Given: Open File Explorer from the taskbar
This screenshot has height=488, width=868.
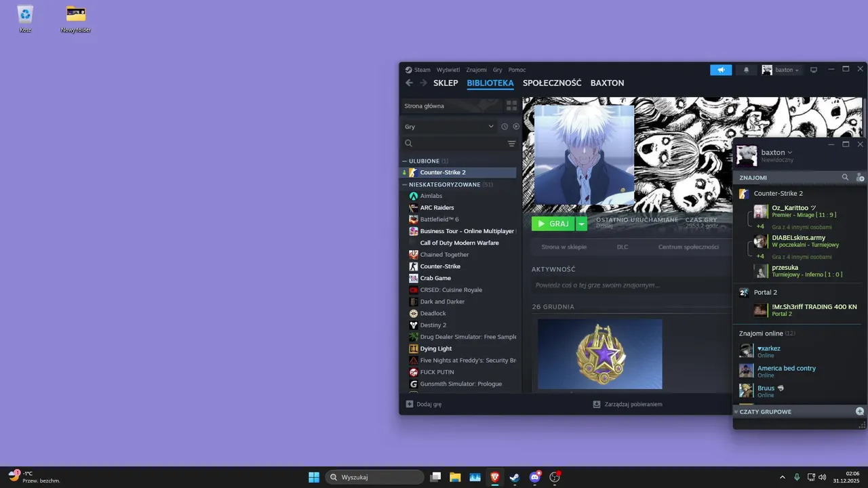Looking at the screenshot, I should coord(455,477).
